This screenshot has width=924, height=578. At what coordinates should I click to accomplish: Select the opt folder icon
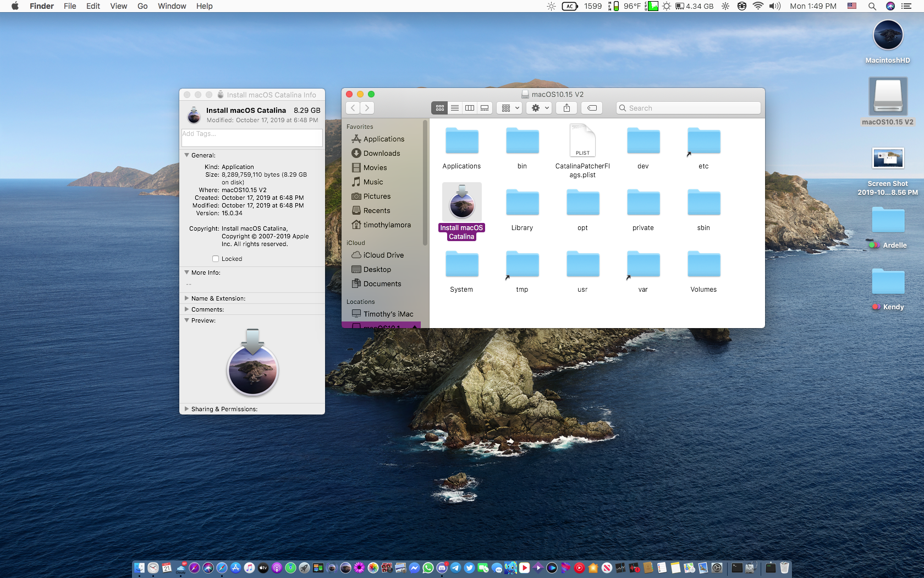click(582, 203)
